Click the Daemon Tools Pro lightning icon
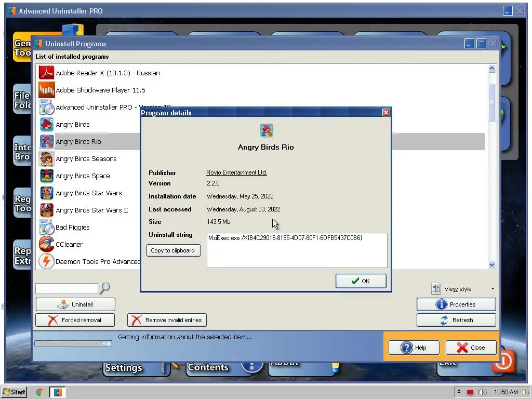This screenshot has width=532, height=399. click(x=46, y=261)
